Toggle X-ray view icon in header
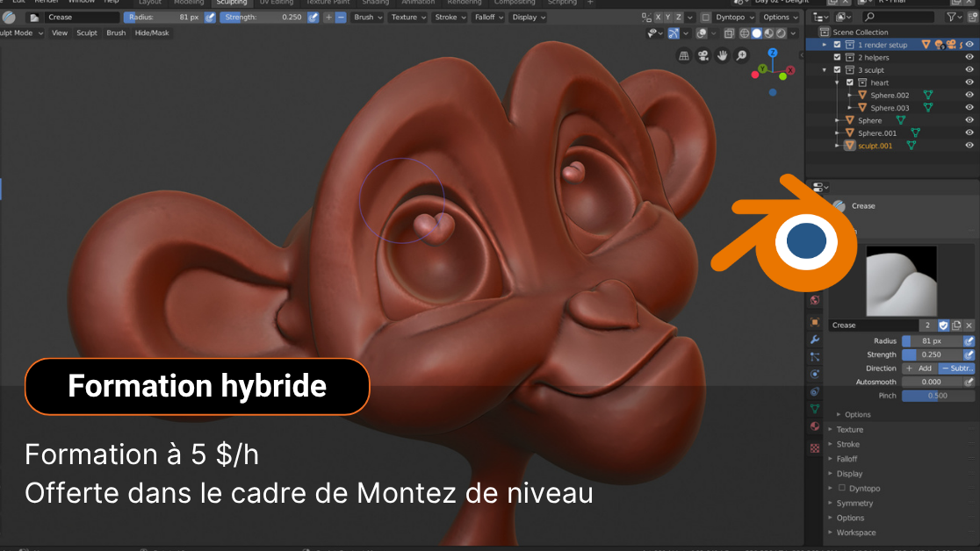This screenshot has width=980, height=551. (x=729, y=33)
